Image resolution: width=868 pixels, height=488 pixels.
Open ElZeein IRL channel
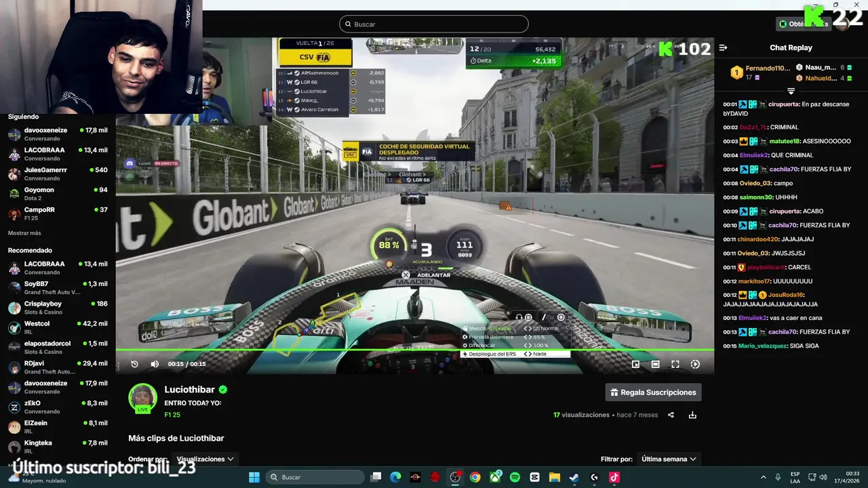point(58,427)
